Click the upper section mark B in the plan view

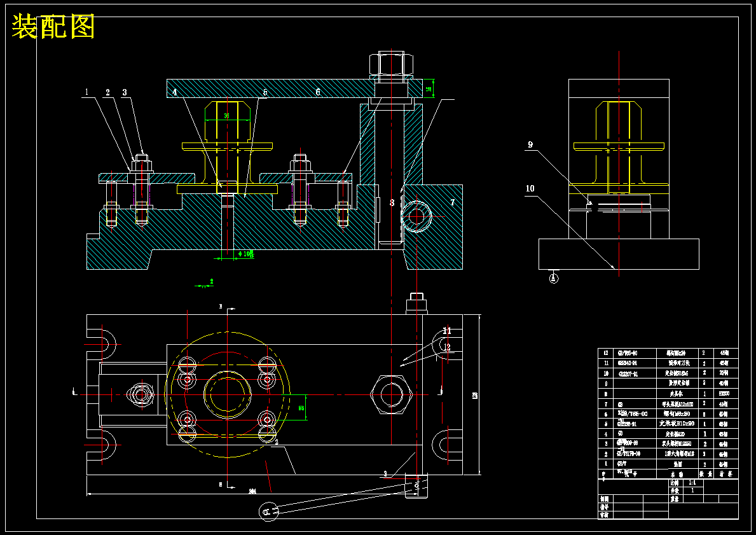[221, 307]
